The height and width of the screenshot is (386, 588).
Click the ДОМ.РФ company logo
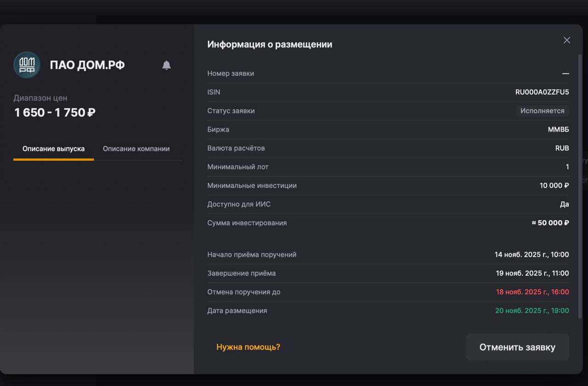27,65
